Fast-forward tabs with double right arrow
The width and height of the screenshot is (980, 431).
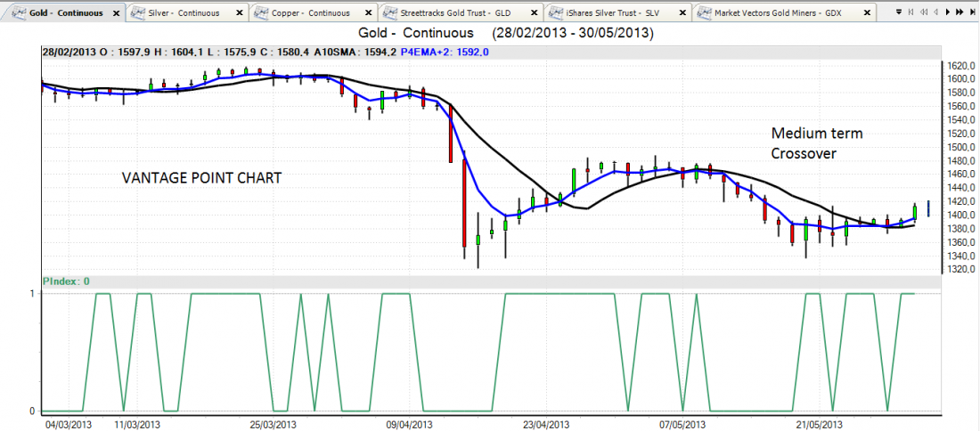point(958,12)
